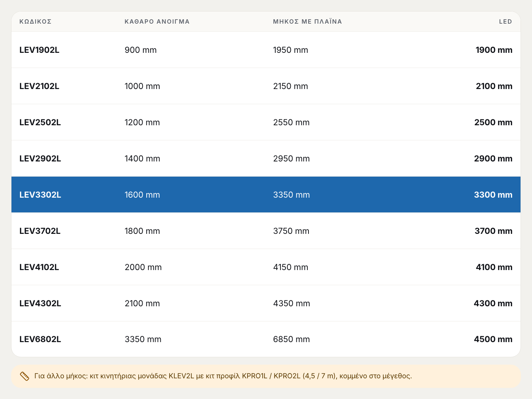Click the LEV6802L code cell
Viewport: 532px width, 399px height.
click(x=40, y=339)
